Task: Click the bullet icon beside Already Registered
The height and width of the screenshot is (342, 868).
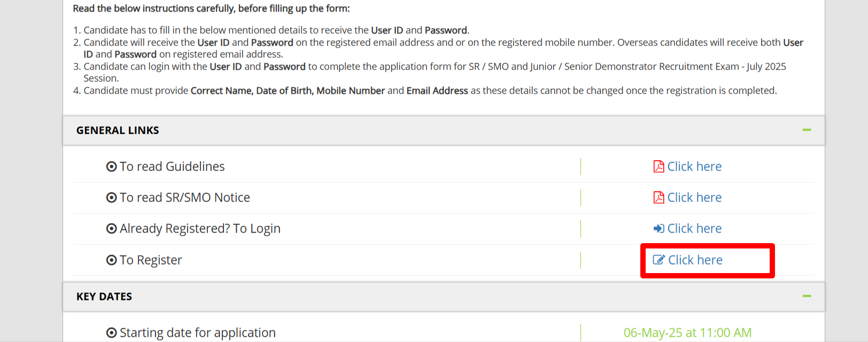Action: [x=112, y=229]
